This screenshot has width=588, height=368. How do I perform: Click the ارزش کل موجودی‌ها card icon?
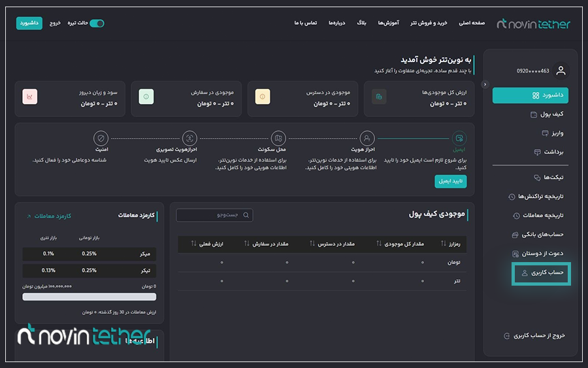coord(379,97)
